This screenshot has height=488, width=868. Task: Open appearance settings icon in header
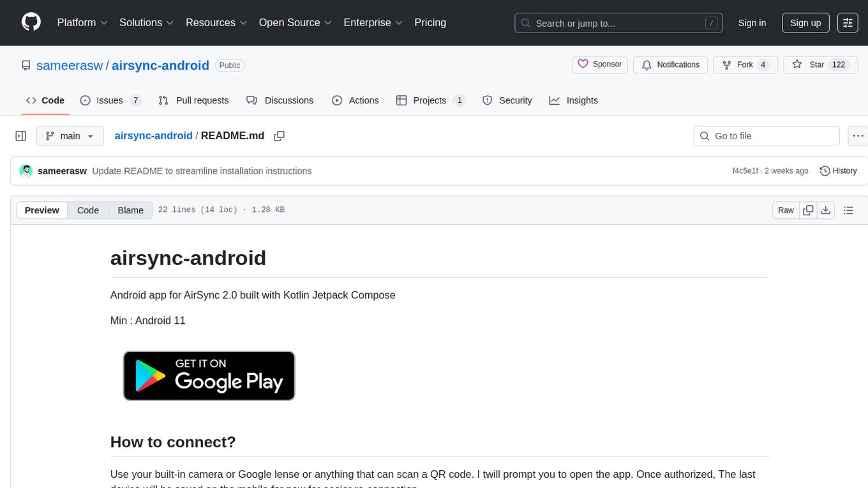click(x=848, y=23)
